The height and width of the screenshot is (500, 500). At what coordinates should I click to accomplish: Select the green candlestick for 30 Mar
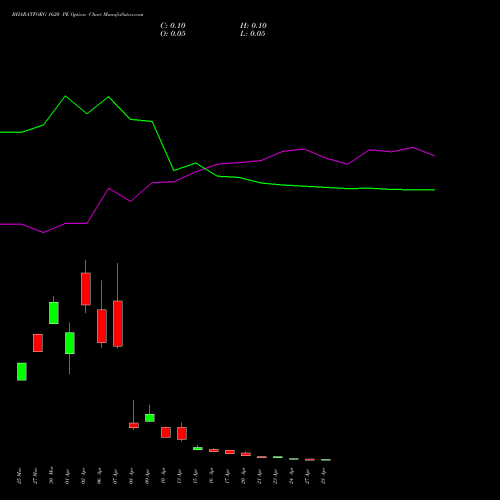click(54, 313)
